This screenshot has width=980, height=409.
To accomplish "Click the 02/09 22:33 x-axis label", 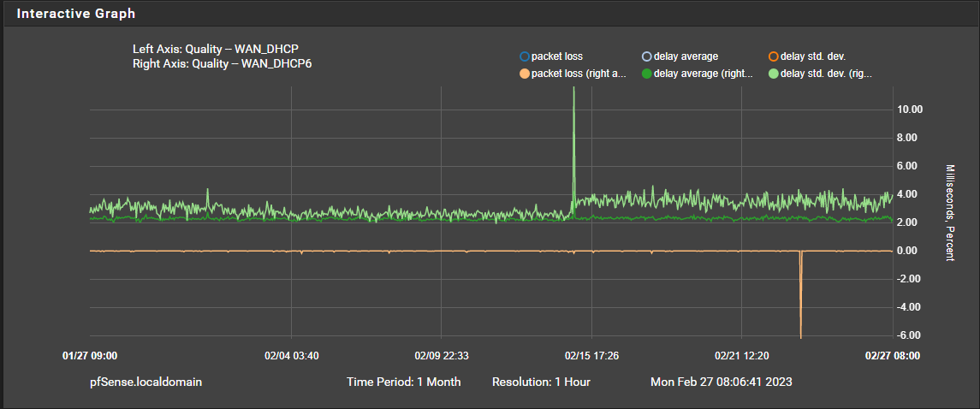I will pos(442,356).
